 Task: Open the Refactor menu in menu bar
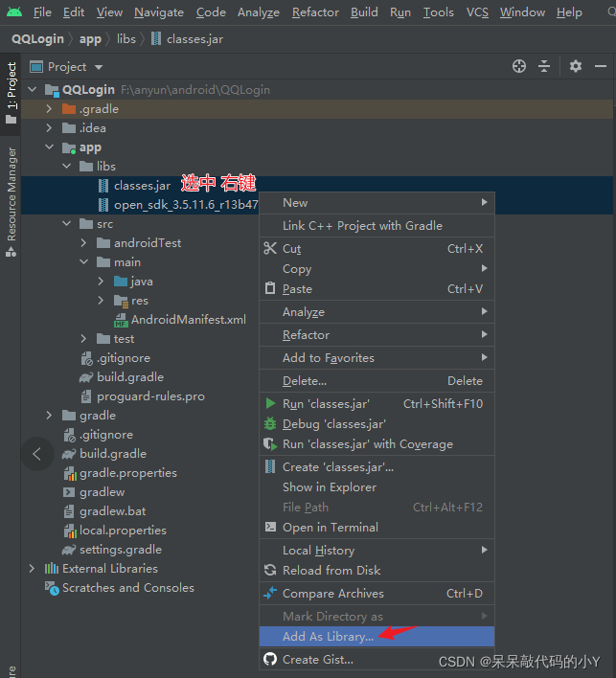(x=315, y=12)
